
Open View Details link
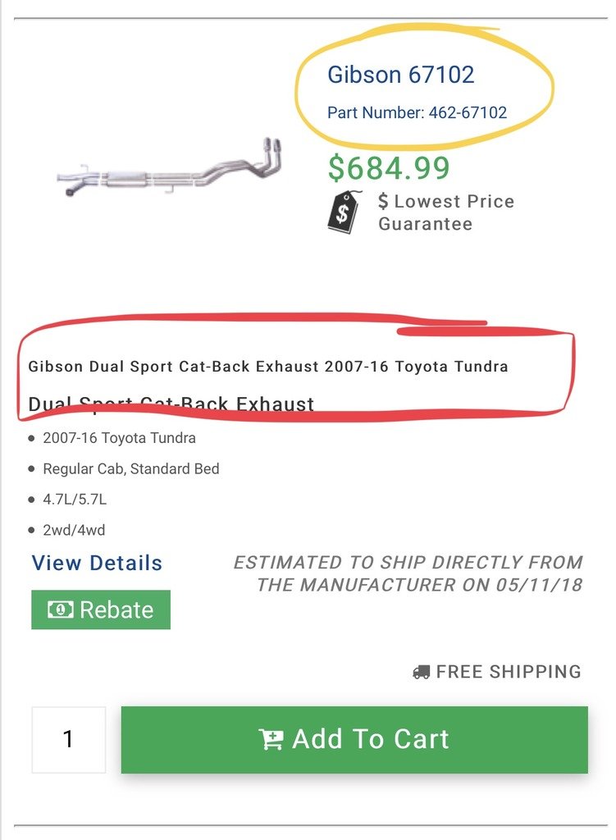coord(97,563)
